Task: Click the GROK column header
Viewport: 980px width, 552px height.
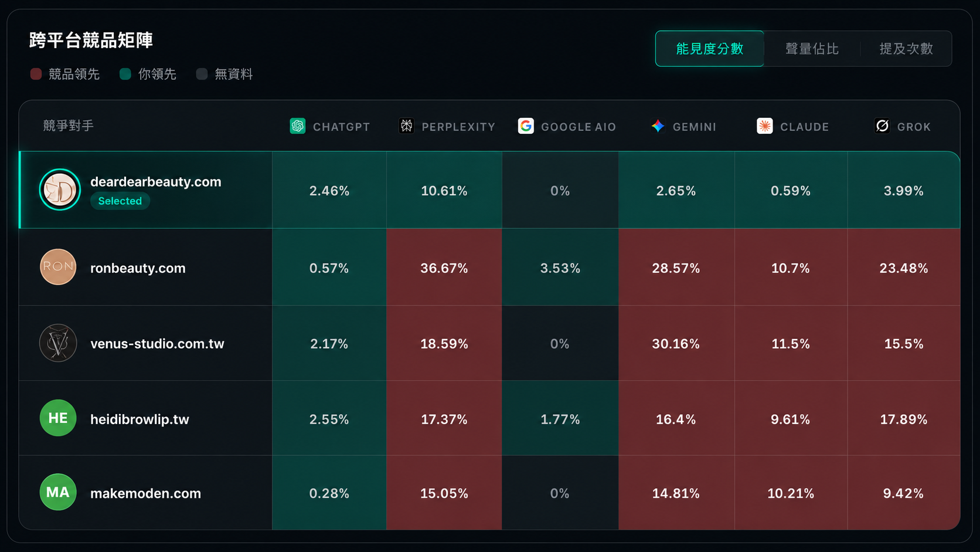Action: tap(903, 126)
